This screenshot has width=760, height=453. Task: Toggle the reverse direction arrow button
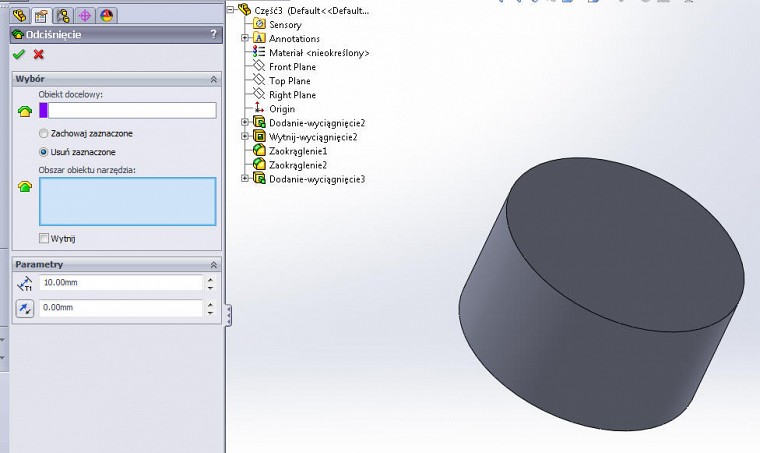click(25, 308)
